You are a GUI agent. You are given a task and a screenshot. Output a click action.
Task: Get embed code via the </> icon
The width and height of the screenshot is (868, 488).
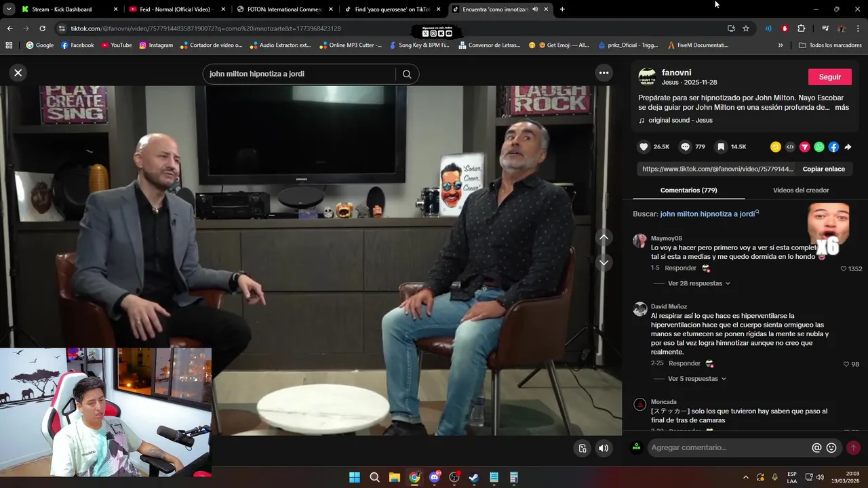[x=790, y=146]
